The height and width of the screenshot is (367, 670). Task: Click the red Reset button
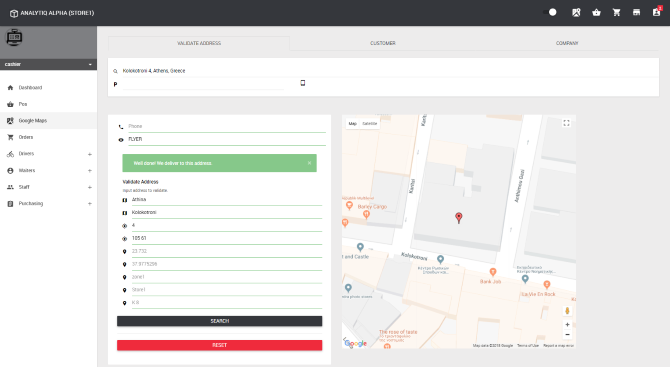point(220,345)
